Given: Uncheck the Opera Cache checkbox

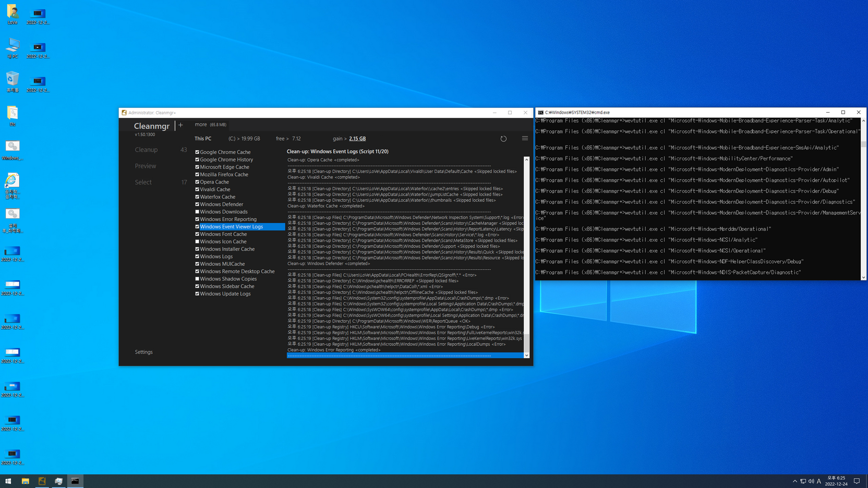Looking at the screenshot, I should (x=197, y=182).
